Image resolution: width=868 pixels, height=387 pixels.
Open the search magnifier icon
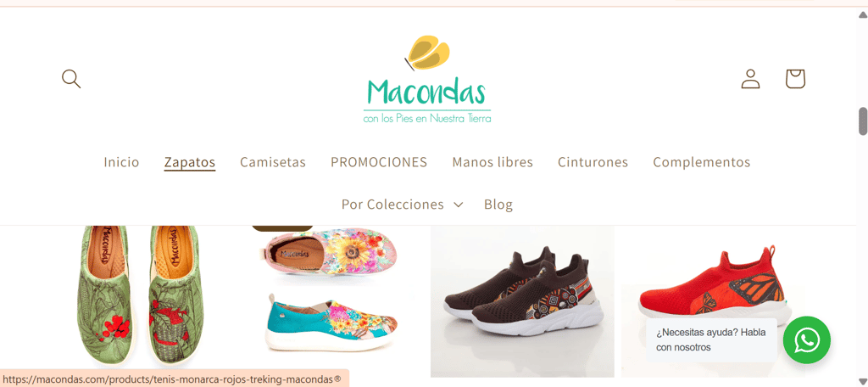71,79
